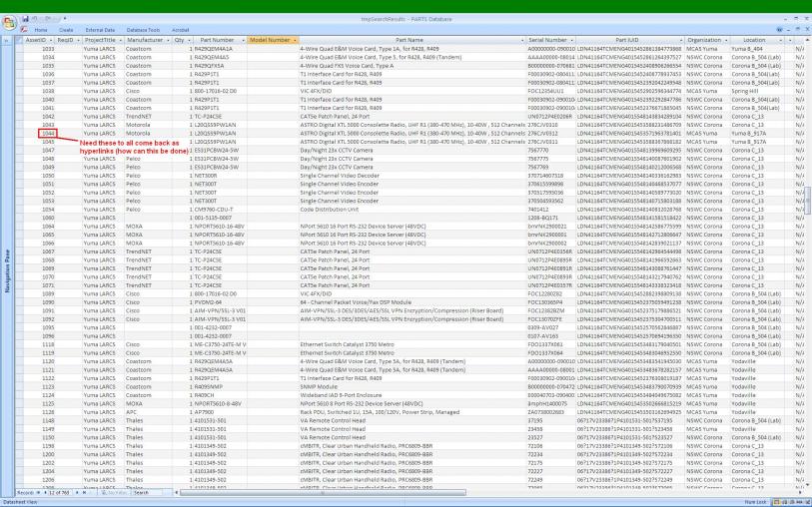Switch to the Database Tools tab
Screen dimensions: 812x507
(x=143, y=30)
